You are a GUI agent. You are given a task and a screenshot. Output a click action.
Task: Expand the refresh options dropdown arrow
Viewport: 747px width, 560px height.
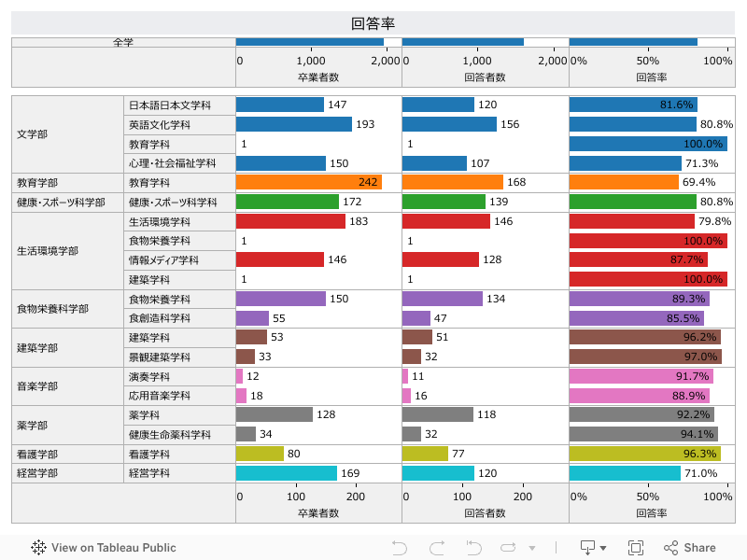pyautogui.click(x=532, y=549)
